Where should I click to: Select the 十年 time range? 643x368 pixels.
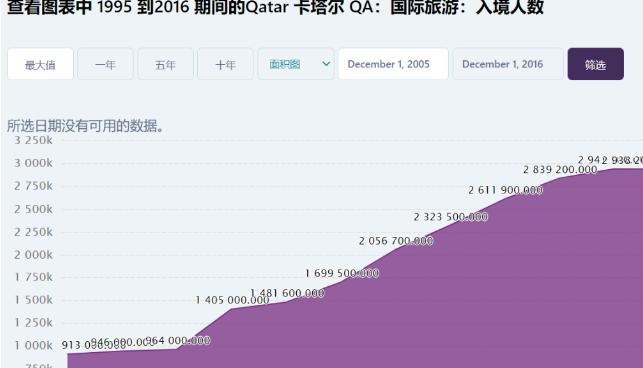pyautogui.click(x=225, y=64)
